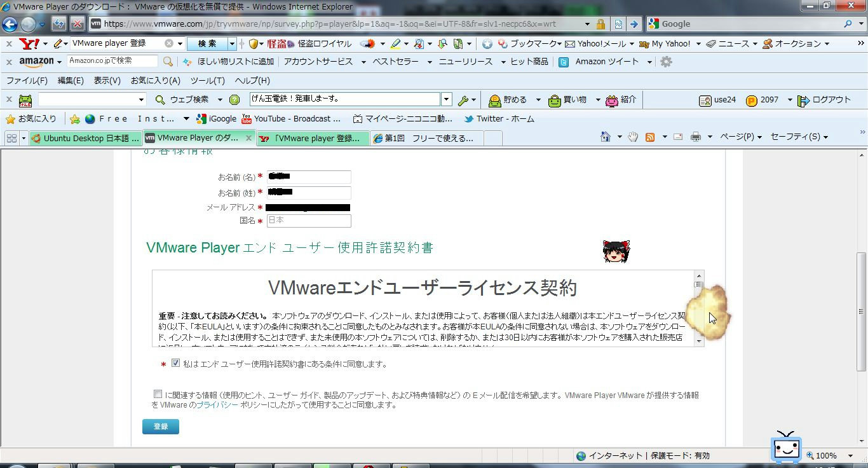The height and width of the screenshot is (468, 868).
Task: Click the Amazon toolbar gear settings icon
Action: [x=666, y=62]
